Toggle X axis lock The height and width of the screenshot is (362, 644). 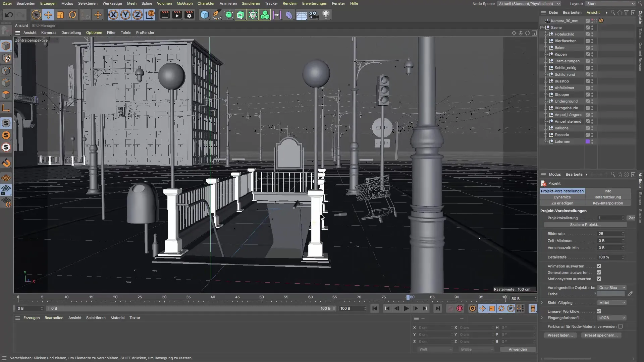coord(113,15)
